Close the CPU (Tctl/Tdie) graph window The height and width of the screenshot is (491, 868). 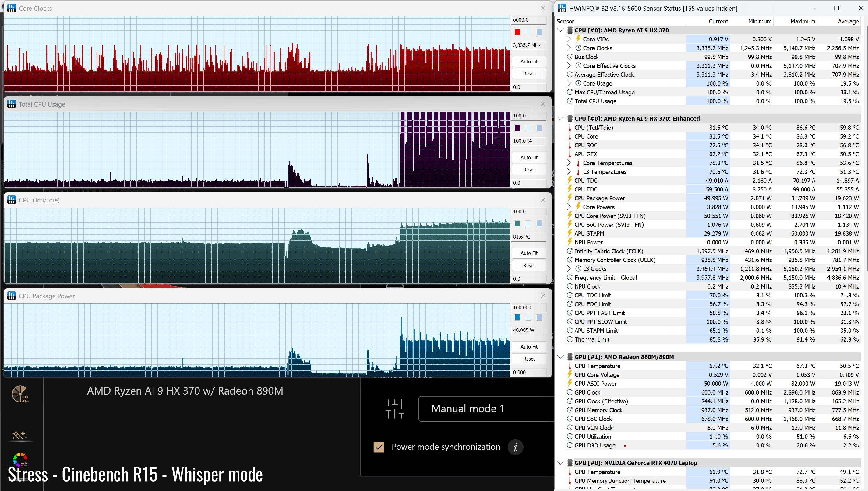pyautogui.click(x=543, y=200)
